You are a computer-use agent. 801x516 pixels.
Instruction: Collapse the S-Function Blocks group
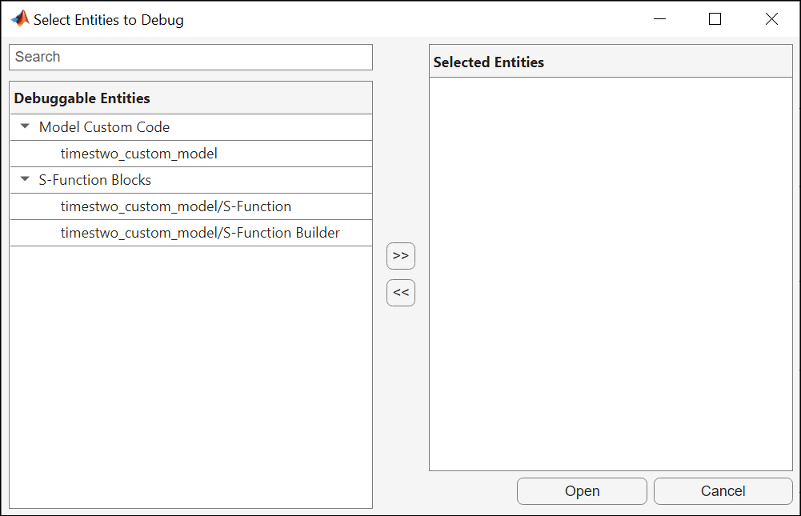[25, 179]
